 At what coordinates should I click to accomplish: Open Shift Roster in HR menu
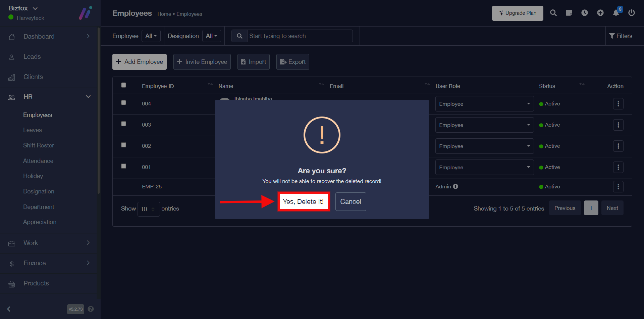(x=39, y=145)
